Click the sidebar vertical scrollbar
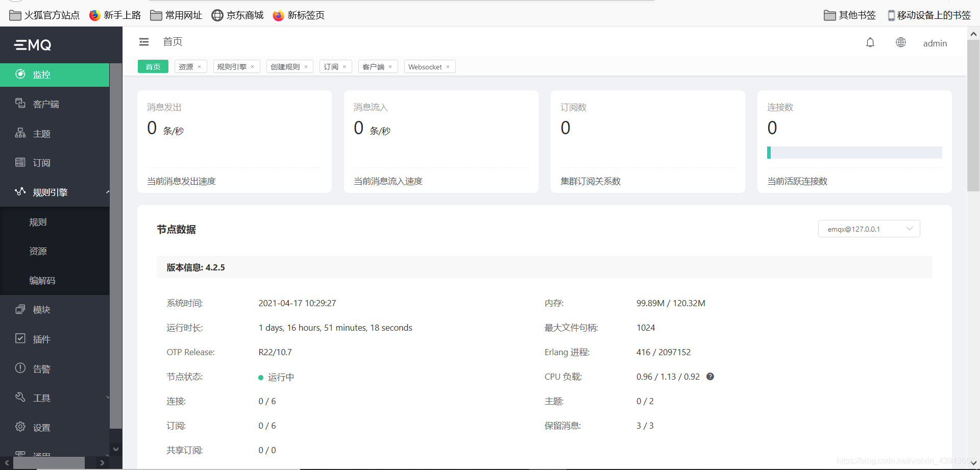980x470 pixels. (116, 246)
